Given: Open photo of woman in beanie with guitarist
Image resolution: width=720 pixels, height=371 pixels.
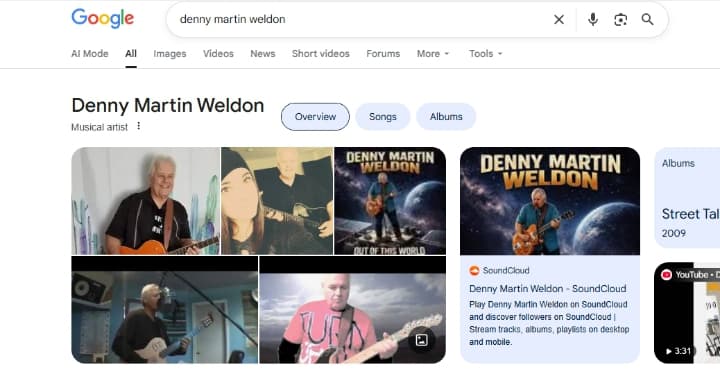Looking at the screenshot, I should pyautogui.click(x=277, y=201).
